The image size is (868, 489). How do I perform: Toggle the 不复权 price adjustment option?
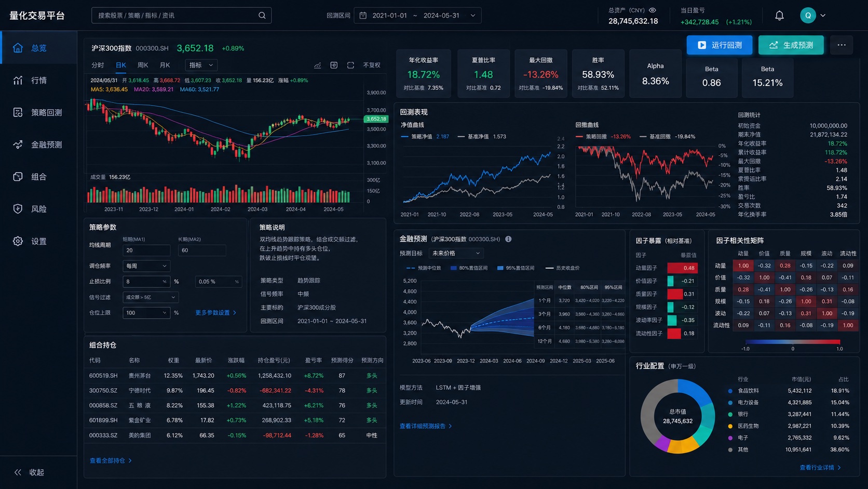372,65
